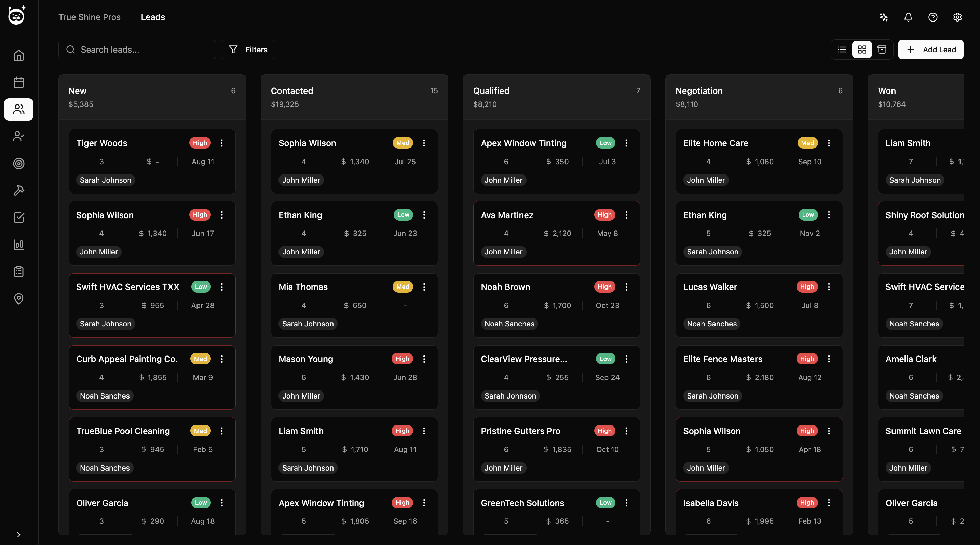Open Liam Smith card in Contacted column
The image size is (980, 545).
[355, 450]
